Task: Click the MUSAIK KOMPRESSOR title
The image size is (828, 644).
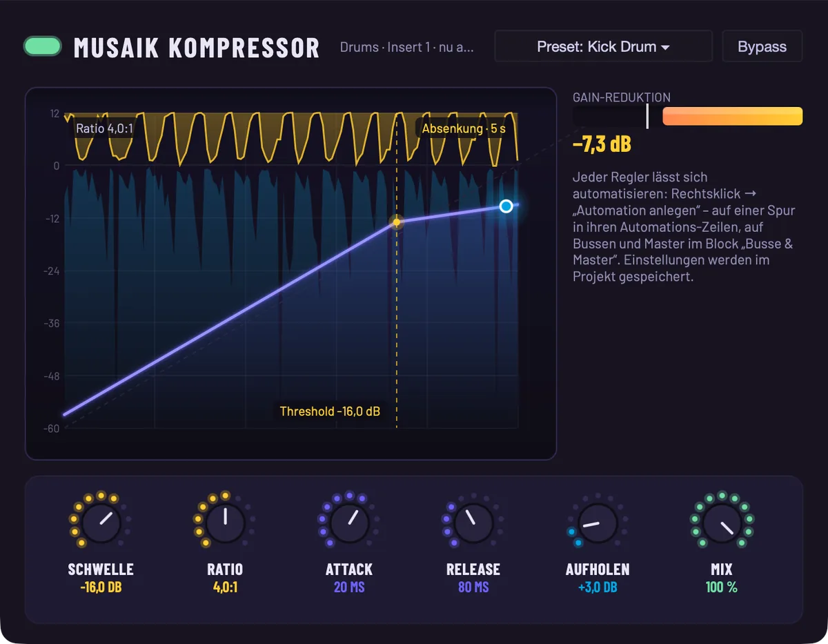Action: point(197,47)
